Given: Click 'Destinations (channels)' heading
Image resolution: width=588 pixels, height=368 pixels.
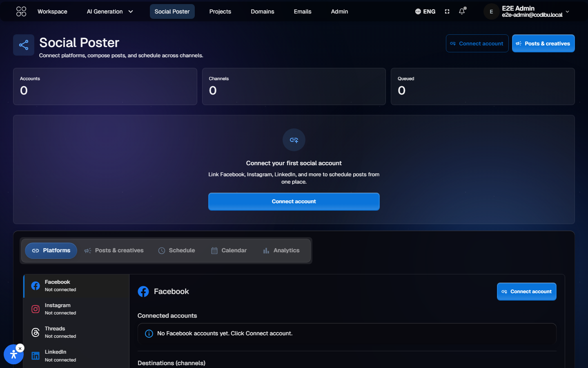Looking at the screenshot, I should (171, 363).
